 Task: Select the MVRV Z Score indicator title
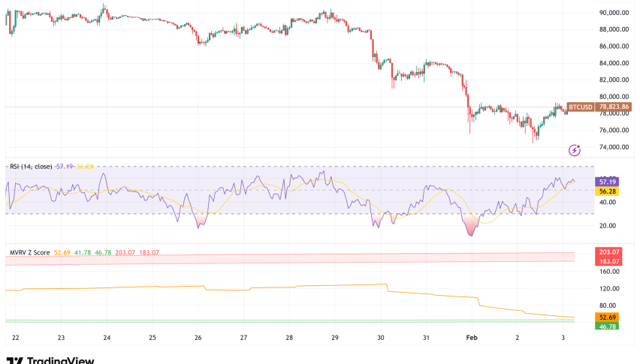[x=29, y=252]
